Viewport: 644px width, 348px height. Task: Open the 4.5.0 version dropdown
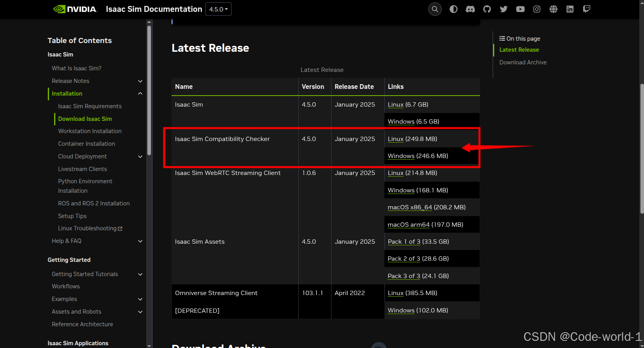click(218, 9)
